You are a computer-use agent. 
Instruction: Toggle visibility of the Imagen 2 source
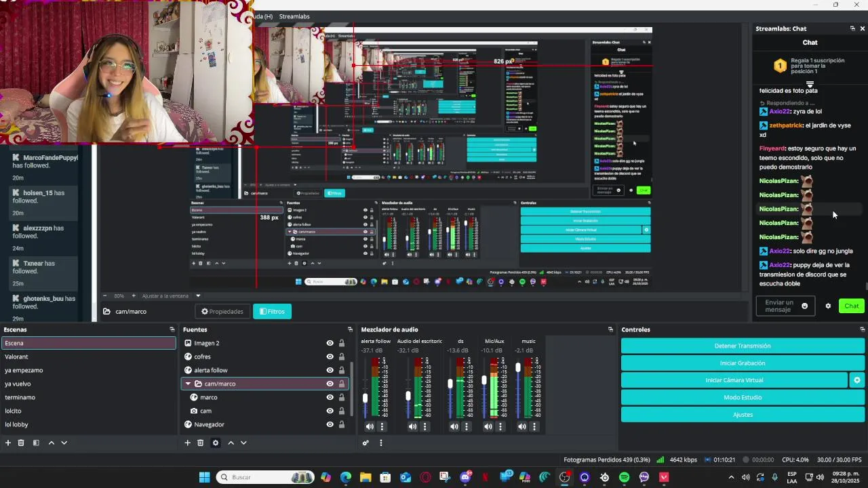coord(330,343)
